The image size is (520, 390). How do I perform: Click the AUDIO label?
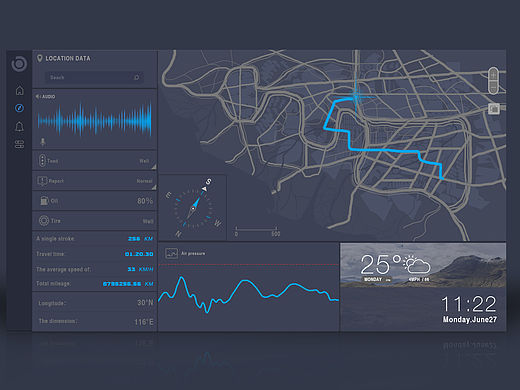coord(48,96)
